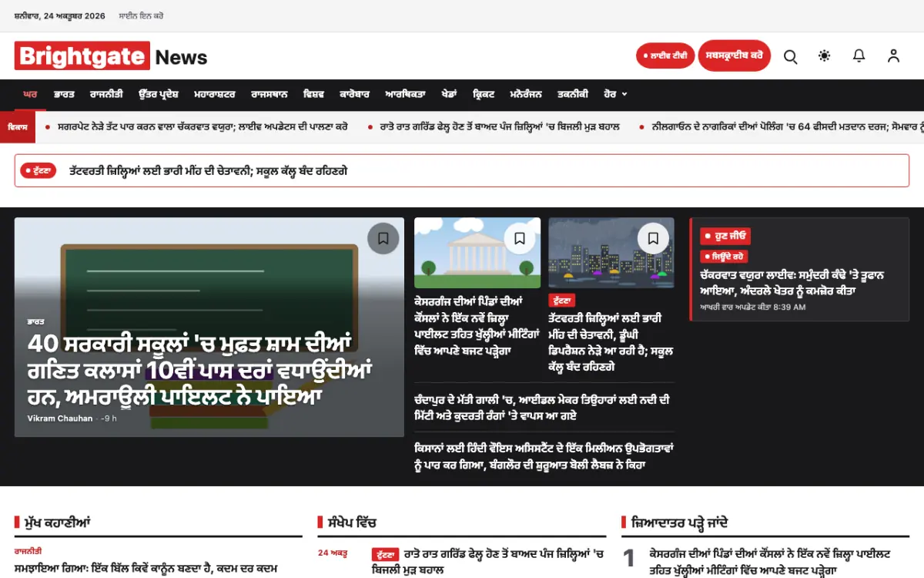Click the ਜਿਉਂਦੇ ਰਹੋ badge
Image resolution: width=924 pixels, height=578 pixels.
pyautogui.click(x=724, y=257)
